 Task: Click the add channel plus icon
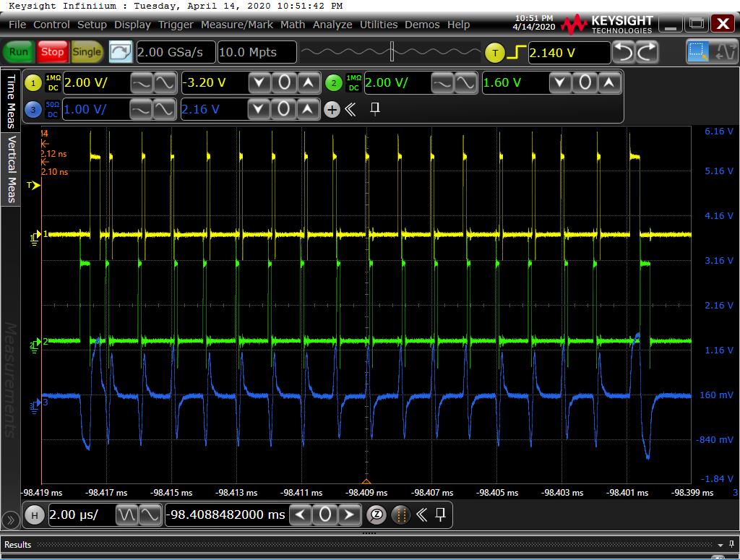tap(332, 110)
